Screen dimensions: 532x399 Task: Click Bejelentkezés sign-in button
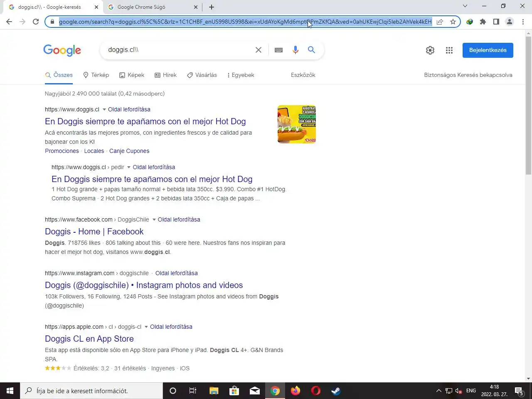pyautogui.click(x=488, y=50)
